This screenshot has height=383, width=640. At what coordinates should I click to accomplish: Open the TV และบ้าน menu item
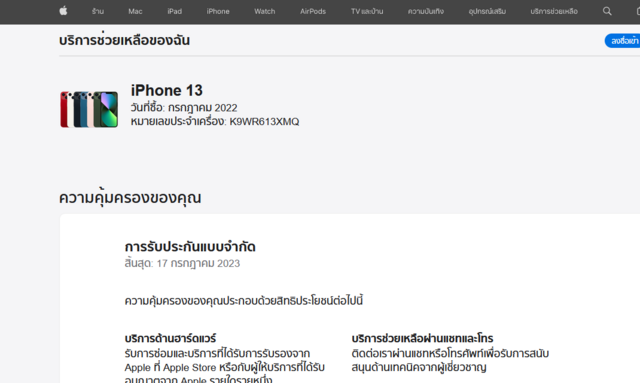pyautogui.click(x=367, y=11)
